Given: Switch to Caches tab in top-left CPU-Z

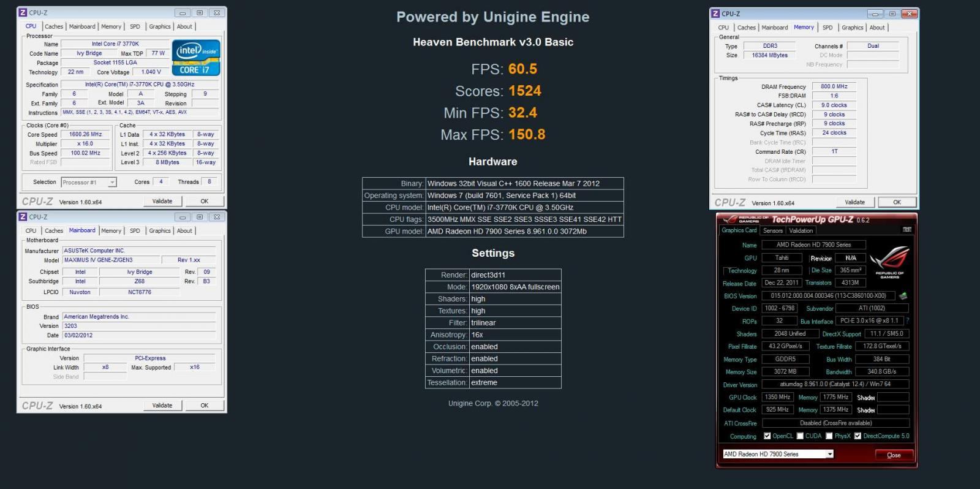Looking at the screenshot, I should coord(54,26).
